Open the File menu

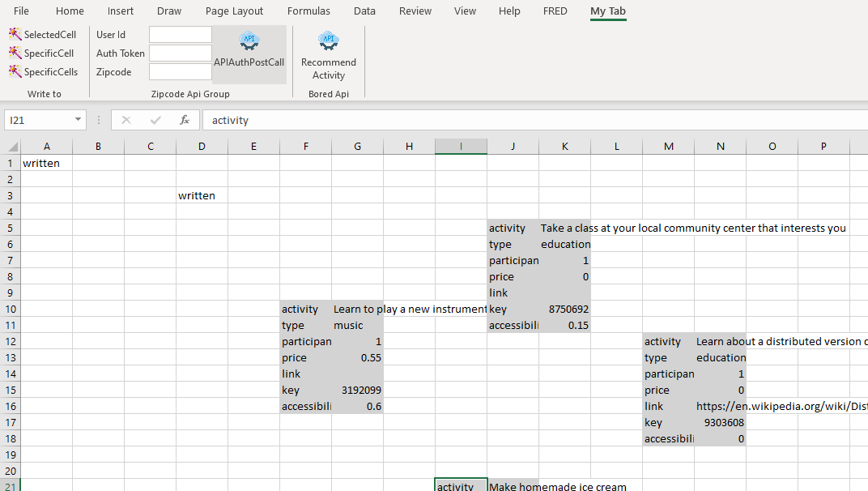21,11
